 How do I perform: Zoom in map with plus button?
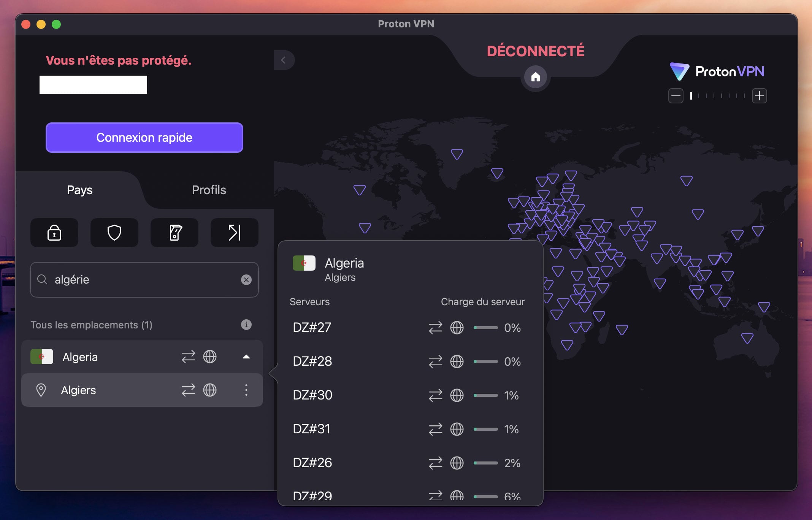(760, 96)
